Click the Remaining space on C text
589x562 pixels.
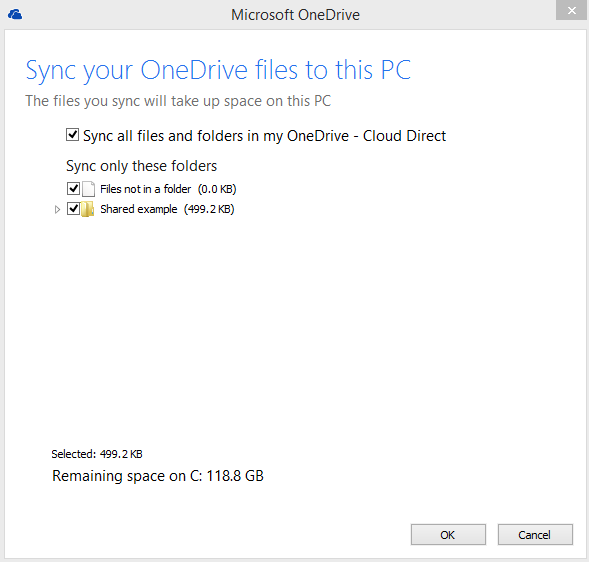[x=158, y=476]
